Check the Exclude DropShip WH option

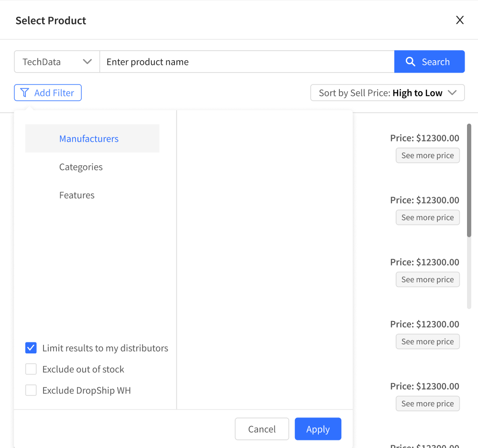pyautogui.click(x=31, y=390)
